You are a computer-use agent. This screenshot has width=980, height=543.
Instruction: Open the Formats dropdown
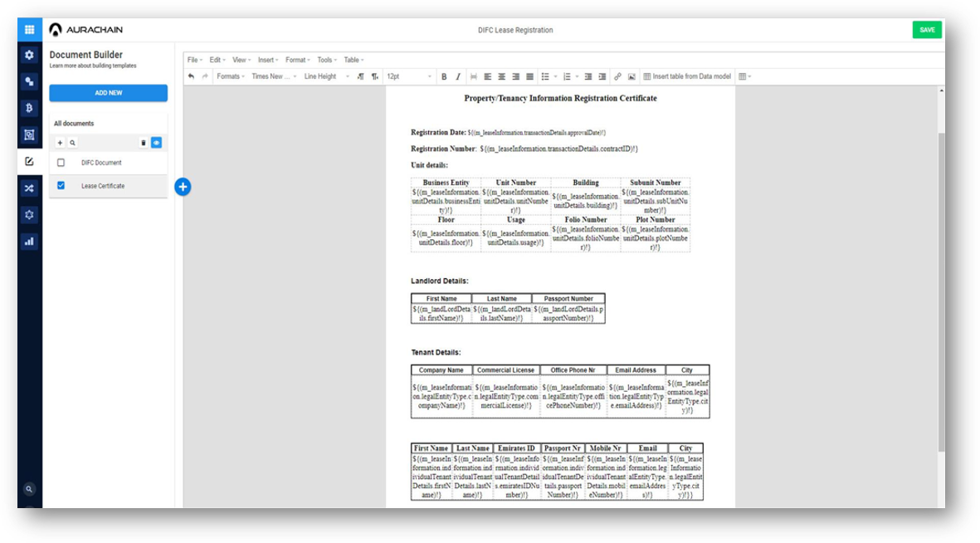[230, 76]
